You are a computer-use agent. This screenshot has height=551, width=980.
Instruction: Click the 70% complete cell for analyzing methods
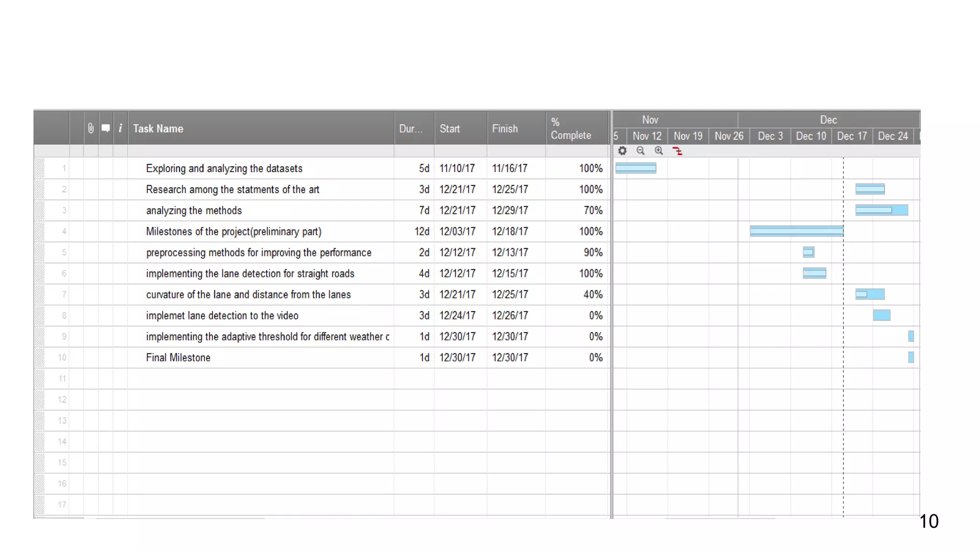[592, 210]
